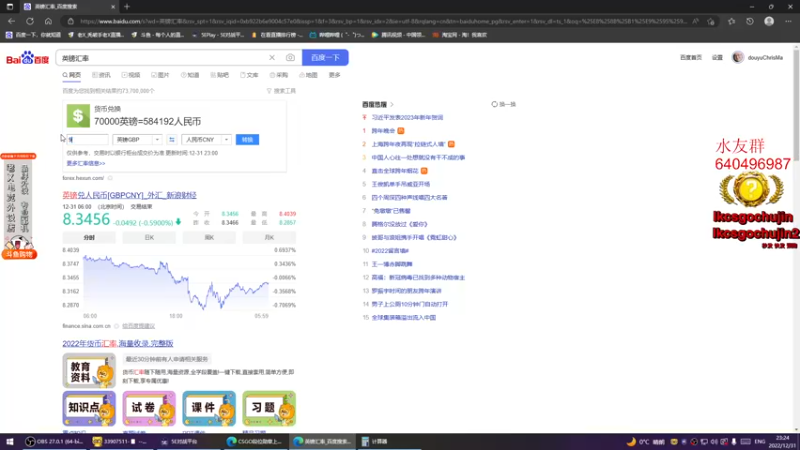Swap currencies with the exchange arrows icon
800x450 pixels.
point(172,139)
